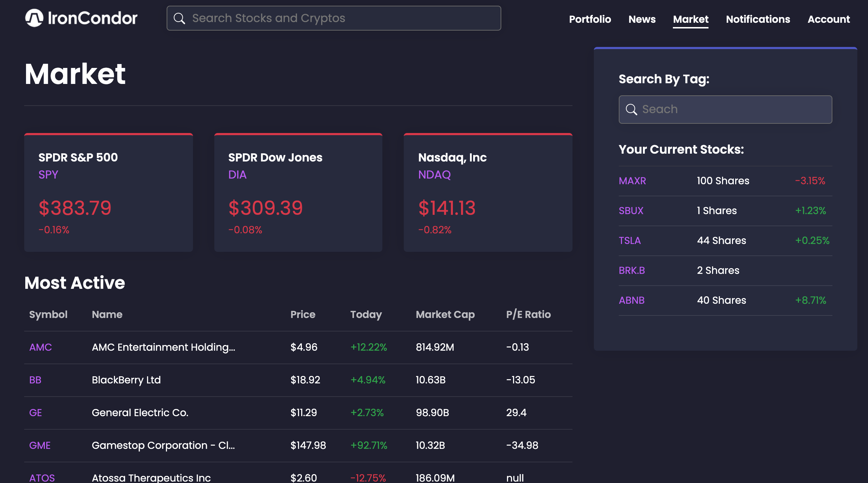Click the General Electric Co. name cell

coord(140,413)
